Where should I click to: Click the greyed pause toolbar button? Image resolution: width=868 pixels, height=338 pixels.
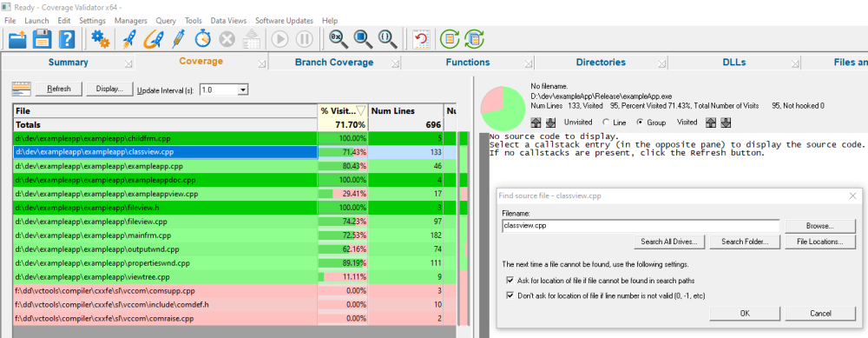(305, 39)
